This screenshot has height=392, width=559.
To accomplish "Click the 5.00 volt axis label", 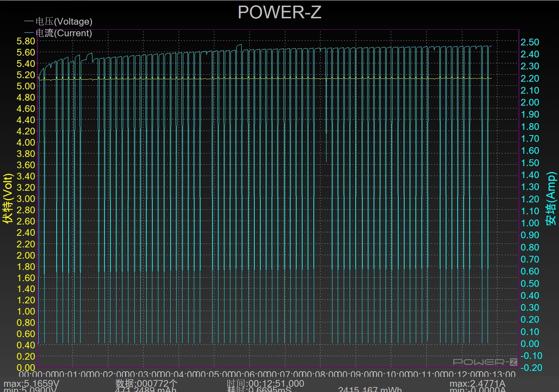I will [x=26, y=86].
